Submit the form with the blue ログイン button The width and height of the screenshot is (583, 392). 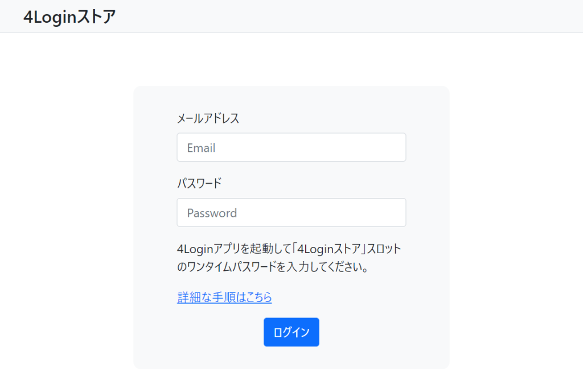tap(291, 332)
